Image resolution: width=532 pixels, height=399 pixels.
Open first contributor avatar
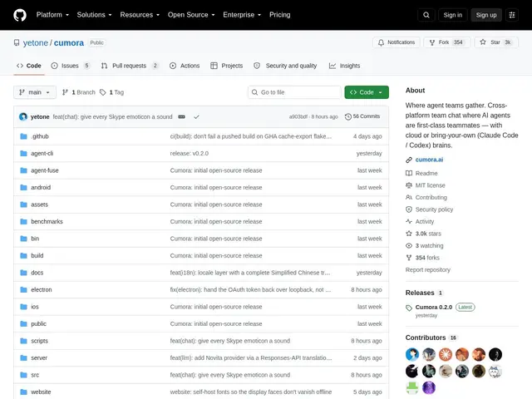[x=412, y=355]
